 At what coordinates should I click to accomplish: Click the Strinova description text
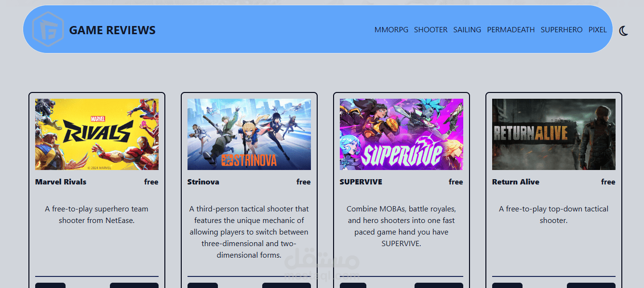click(249, 232)
